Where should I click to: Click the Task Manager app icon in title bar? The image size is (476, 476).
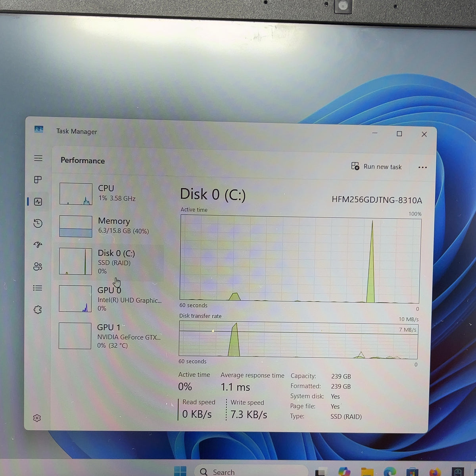38,129
